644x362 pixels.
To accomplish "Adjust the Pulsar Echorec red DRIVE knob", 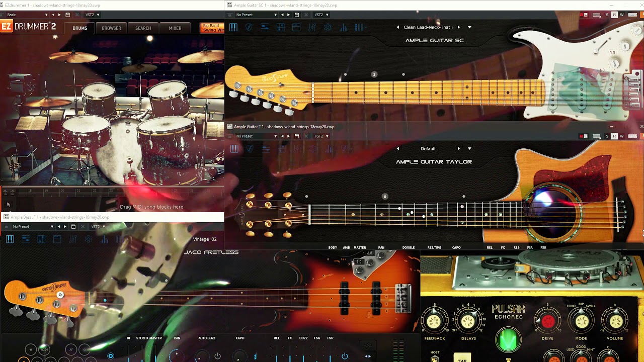I will coord(547,321).
